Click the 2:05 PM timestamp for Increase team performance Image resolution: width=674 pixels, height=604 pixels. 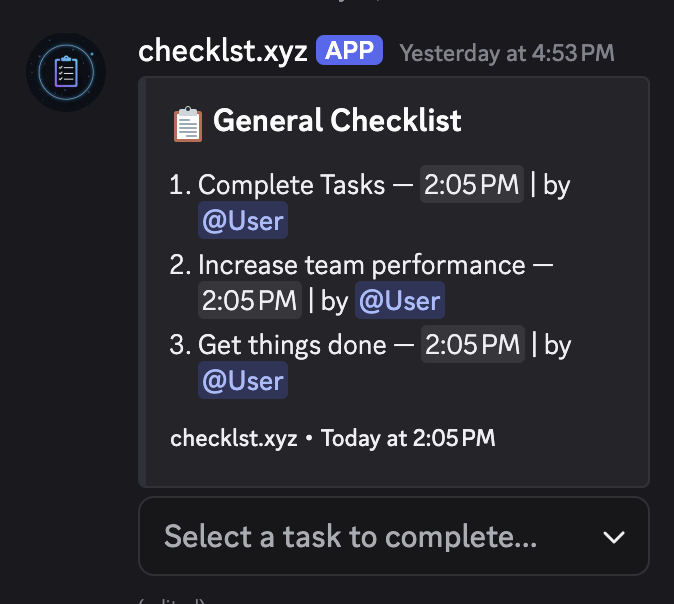[x=250, y=300]
